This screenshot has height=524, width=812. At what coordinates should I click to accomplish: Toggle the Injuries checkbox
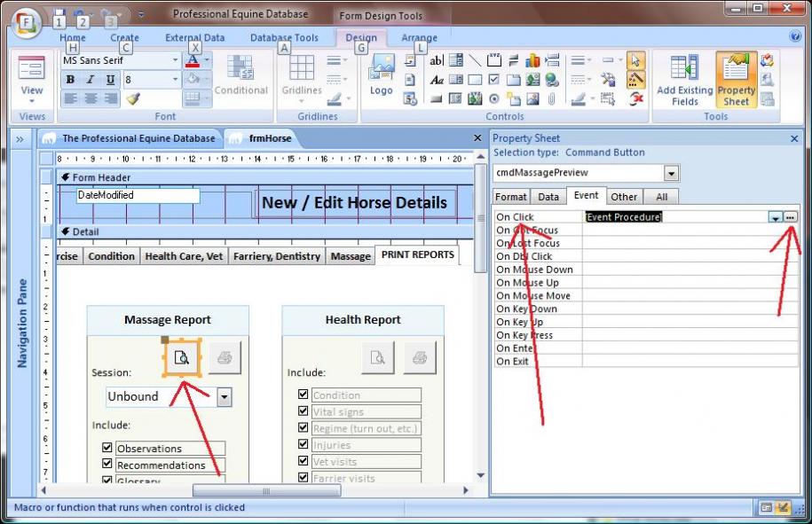(x=304, y=444)
